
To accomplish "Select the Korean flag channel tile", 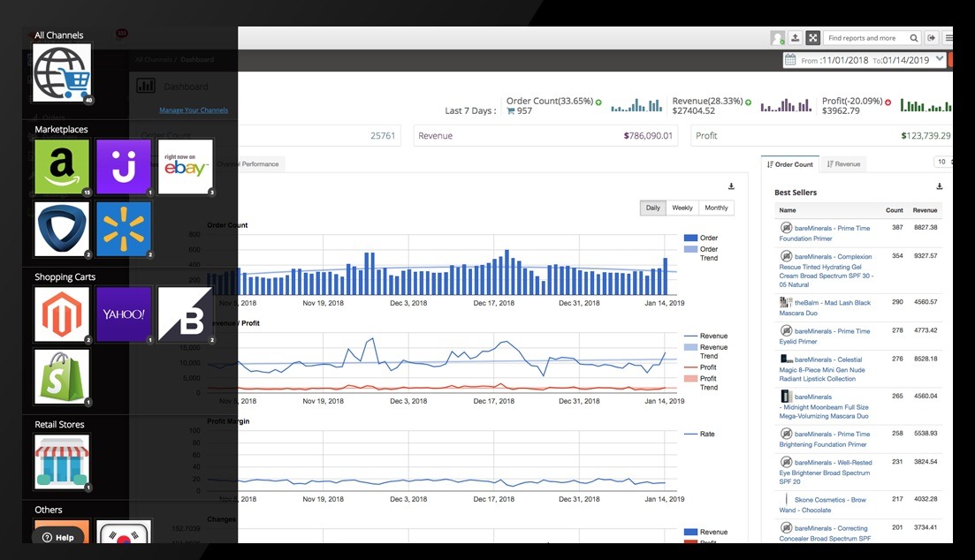I will point(124,532).
